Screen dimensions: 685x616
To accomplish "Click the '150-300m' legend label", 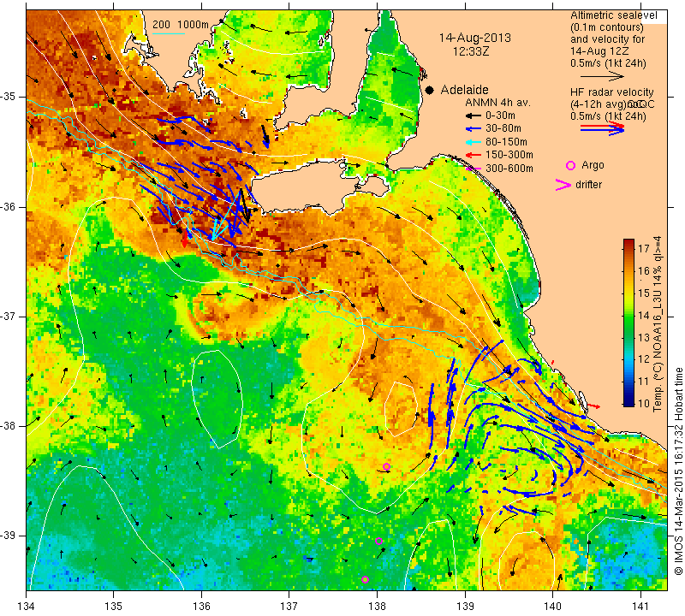I will pyautogui.click(x=509, y=155).
